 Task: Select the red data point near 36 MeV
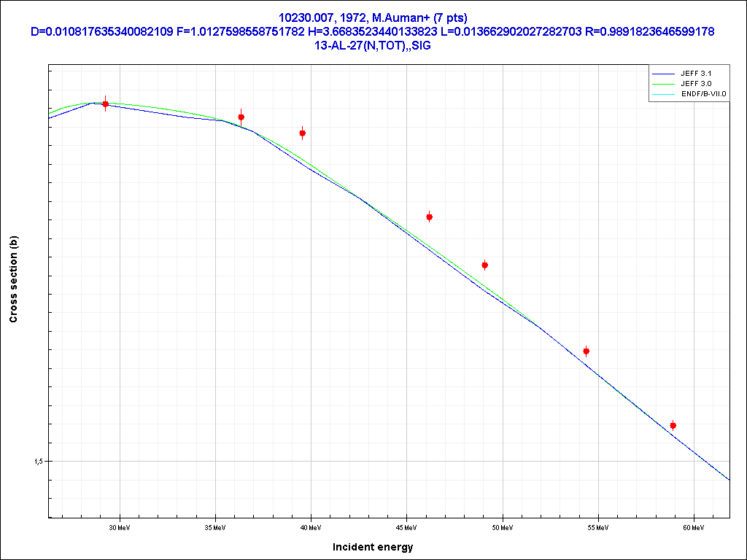tap(241, 117)
